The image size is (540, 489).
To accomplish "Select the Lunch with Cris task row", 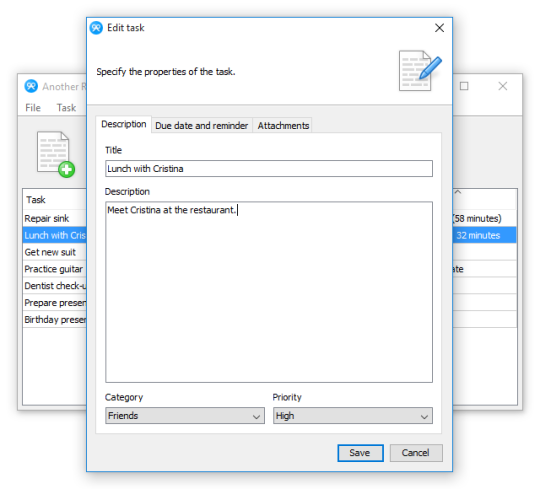I will [55, 235].
